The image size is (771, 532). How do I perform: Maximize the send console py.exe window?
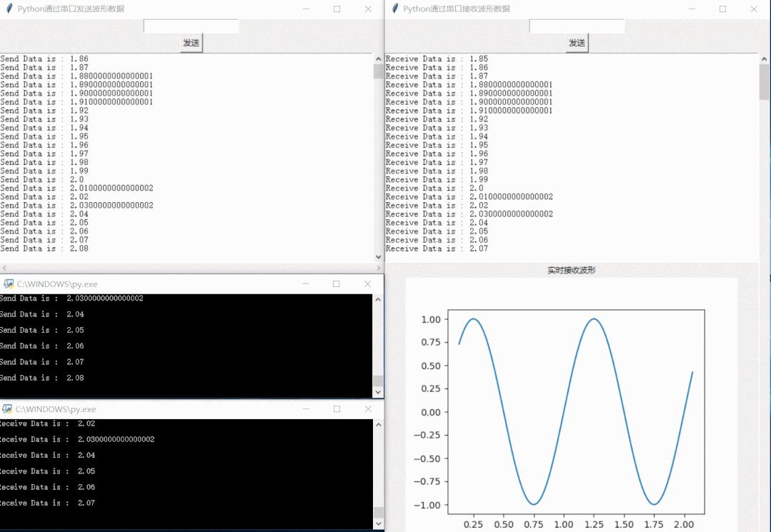[337, 283]
